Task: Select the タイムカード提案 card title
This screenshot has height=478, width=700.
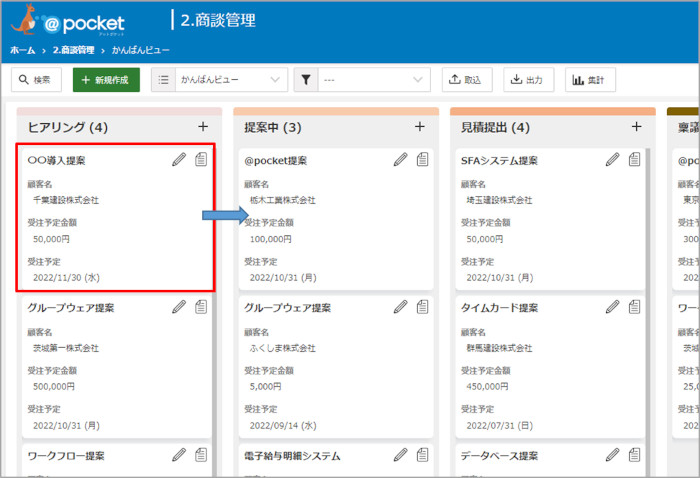Action: (x=499, y=308)
